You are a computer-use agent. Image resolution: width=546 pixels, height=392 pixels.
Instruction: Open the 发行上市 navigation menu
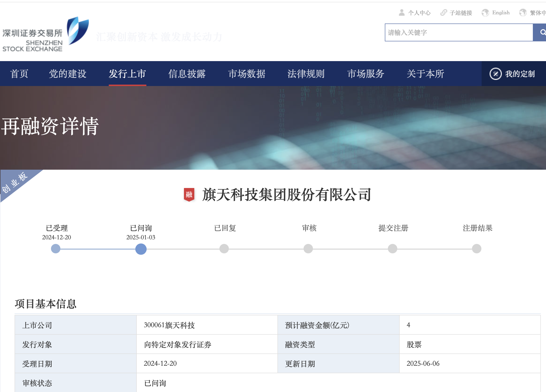tap(127, 74)
